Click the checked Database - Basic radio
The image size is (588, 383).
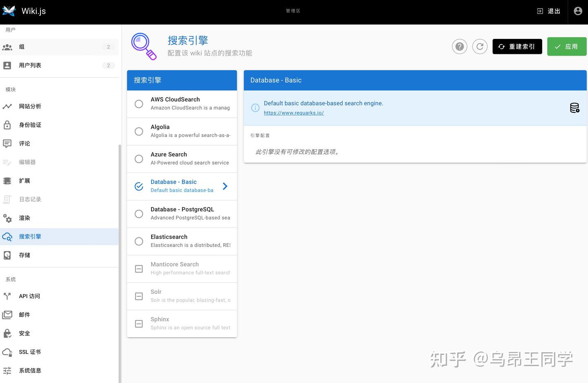[139, 186]
